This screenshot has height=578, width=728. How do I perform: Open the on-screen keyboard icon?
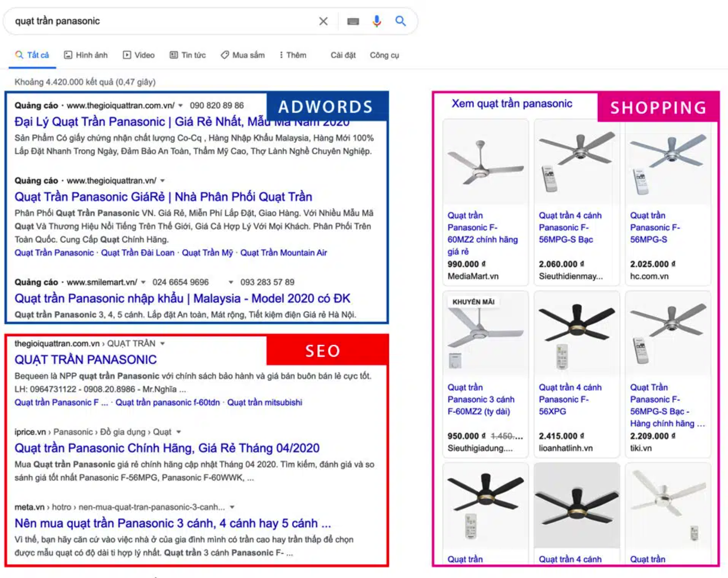pos(353,20)
